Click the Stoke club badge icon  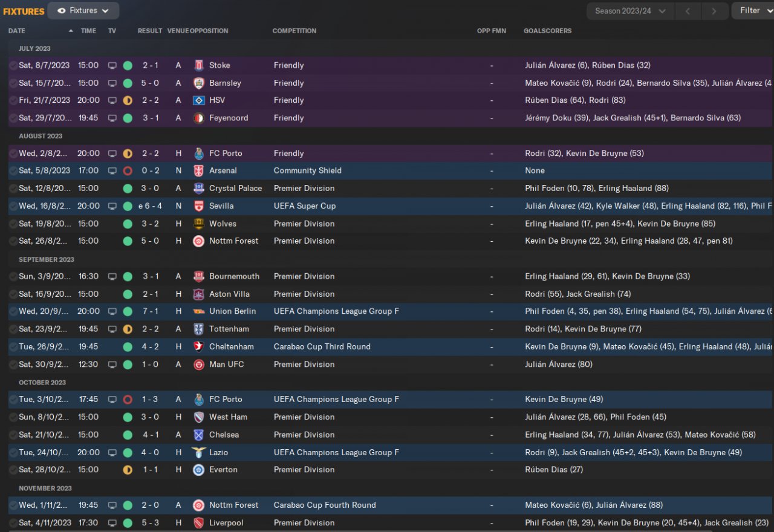tap(198, 65)
